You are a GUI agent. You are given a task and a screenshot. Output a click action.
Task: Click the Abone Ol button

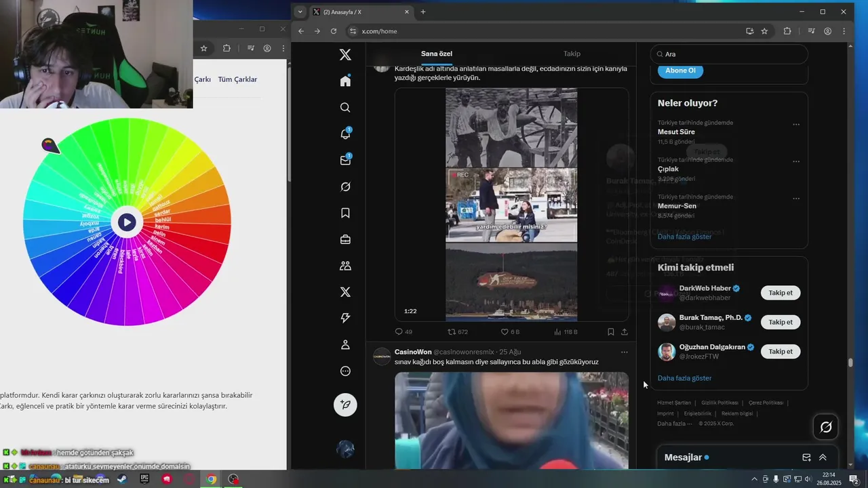(x=680, y=70)
